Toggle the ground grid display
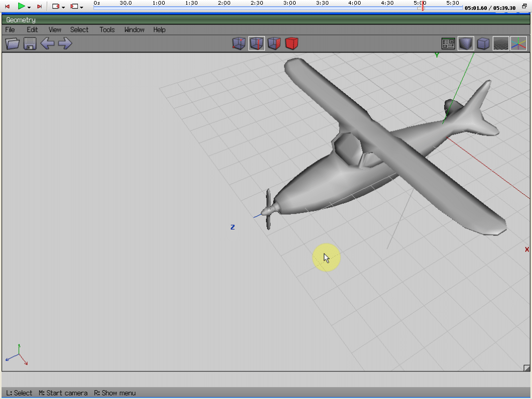Image resolution: width=532 pixels, height=399 pixels. pos(501,44)
